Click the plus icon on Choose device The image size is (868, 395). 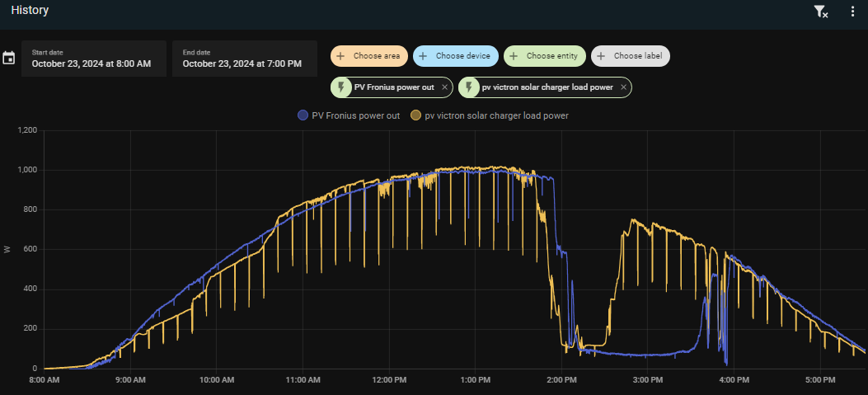click(423, 56)
